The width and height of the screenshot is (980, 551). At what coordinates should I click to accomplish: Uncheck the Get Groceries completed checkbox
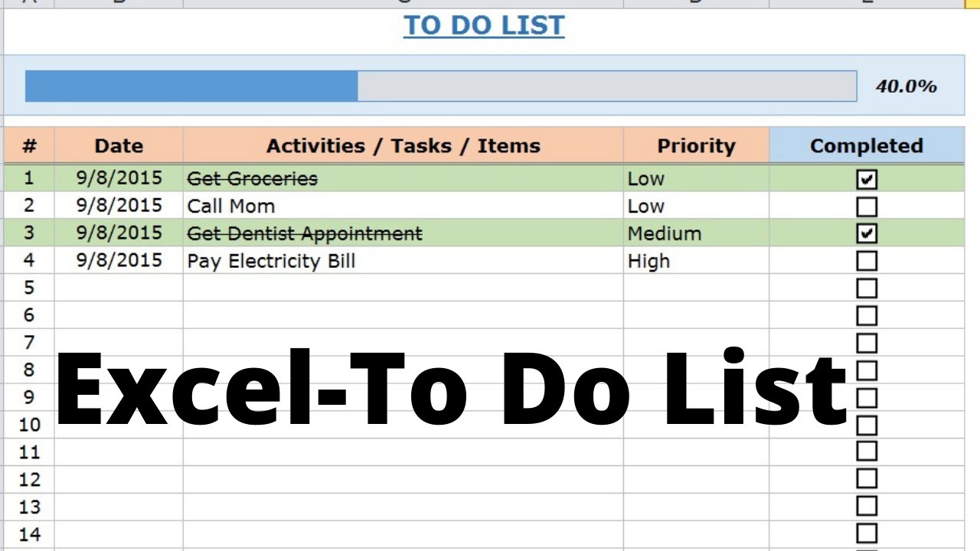pyautogui.click(x=867, y=179)
